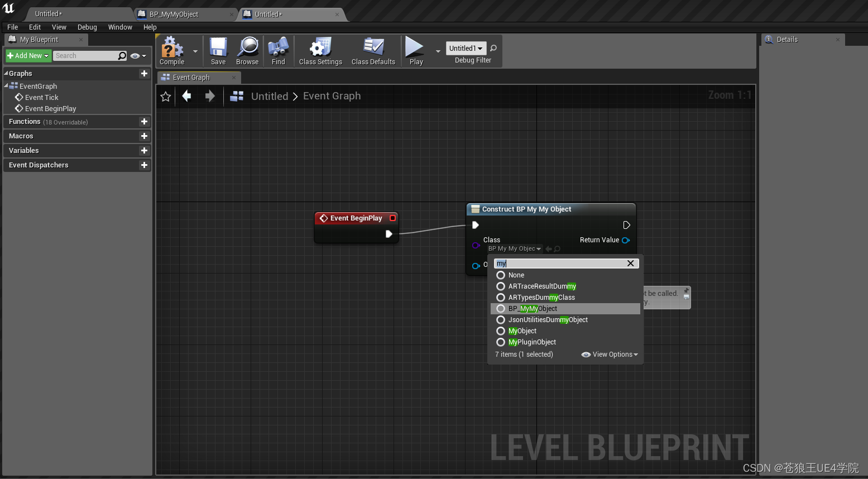
Task: Add a new event dispatcher with plus button
Action: click(x=144, y=165)
